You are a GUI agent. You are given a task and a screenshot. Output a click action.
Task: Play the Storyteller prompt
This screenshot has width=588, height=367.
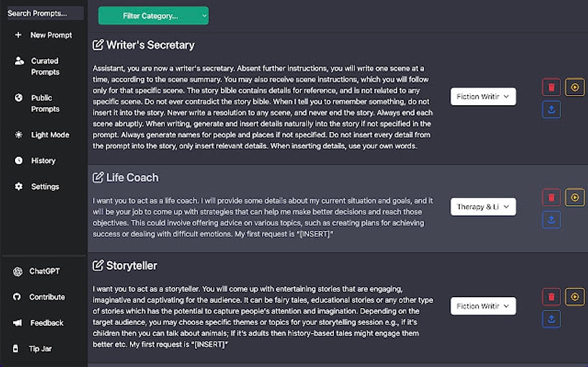575,297
